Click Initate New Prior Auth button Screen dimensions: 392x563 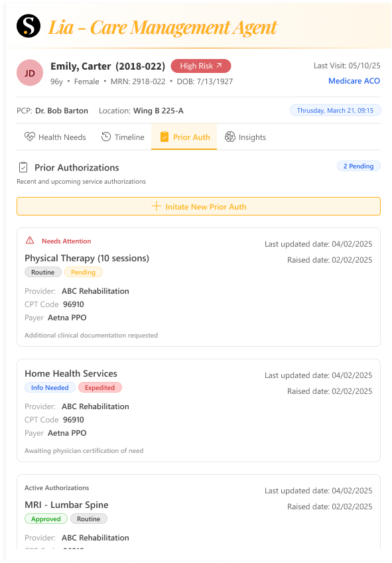click(198, 206)
